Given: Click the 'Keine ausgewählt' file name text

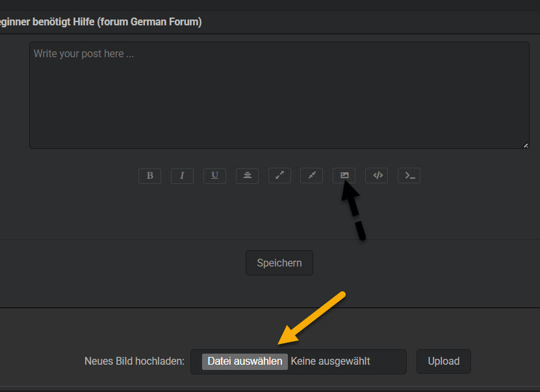Looking at the screenshot, I should coord(330,361).
